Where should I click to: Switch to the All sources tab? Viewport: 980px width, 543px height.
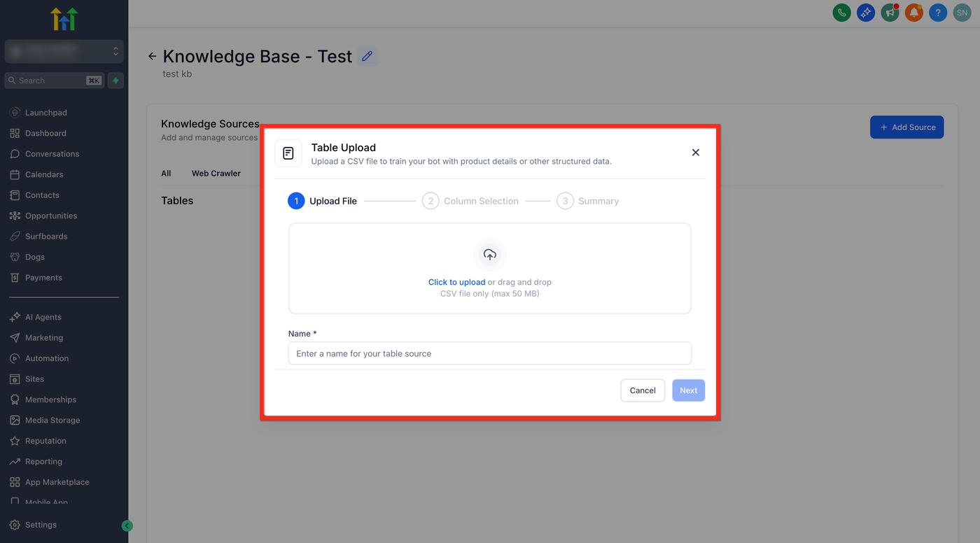tap(166, 174)
